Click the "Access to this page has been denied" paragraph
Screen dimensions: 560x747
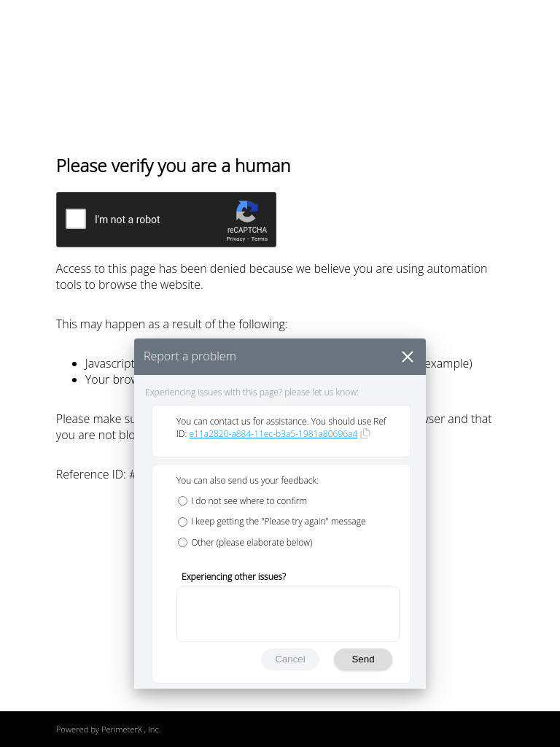click(x=271, y=276)
